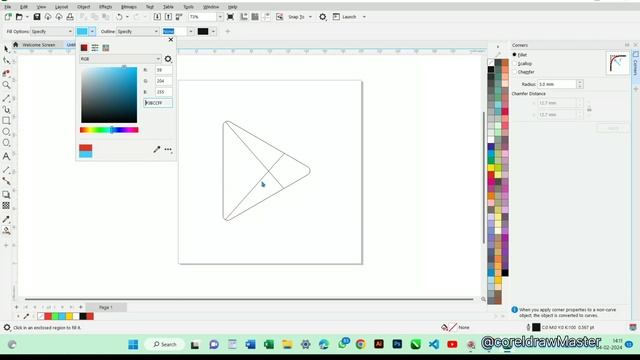This screenshot has width=640, height=360.
Task: Open the fill color dropdown arrow
Action: click(x=92, y=31)
